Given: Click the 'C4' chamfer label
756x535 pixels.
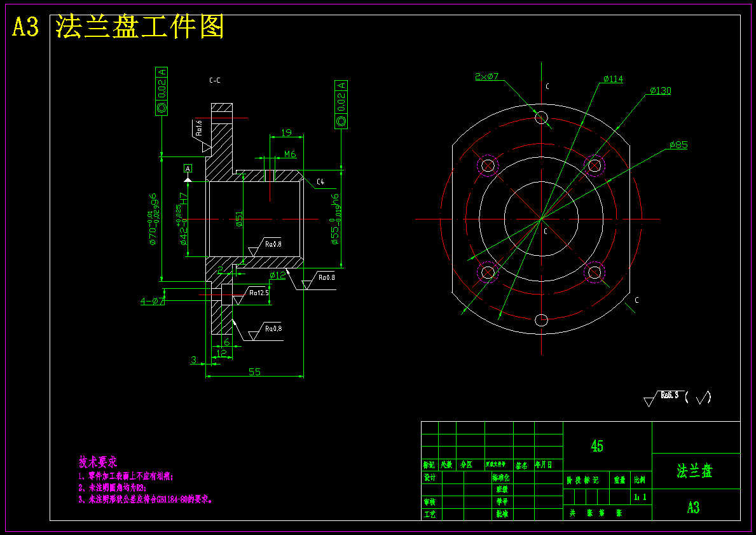Looking at the screenshot, I should (320, 181).
